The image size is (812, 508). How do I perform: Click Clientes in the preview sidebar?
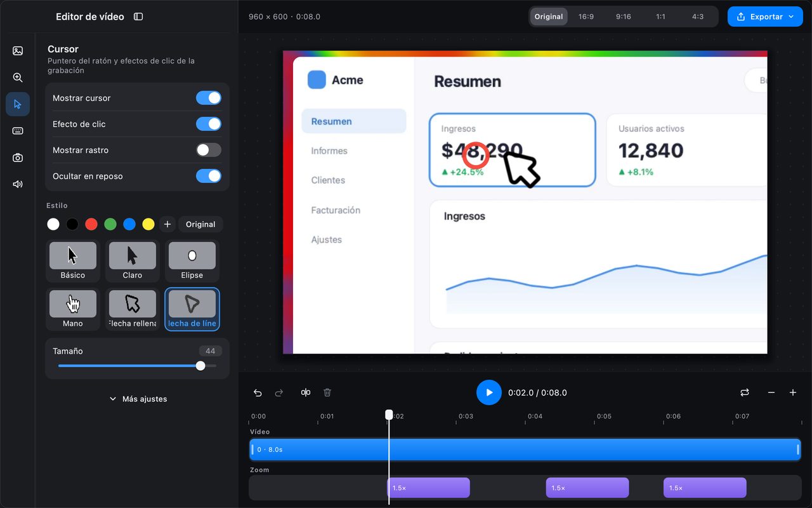click(x=328, y=180)
